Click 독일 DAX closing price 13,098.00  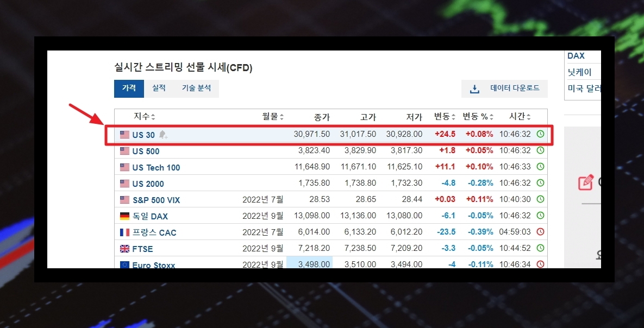312,216
